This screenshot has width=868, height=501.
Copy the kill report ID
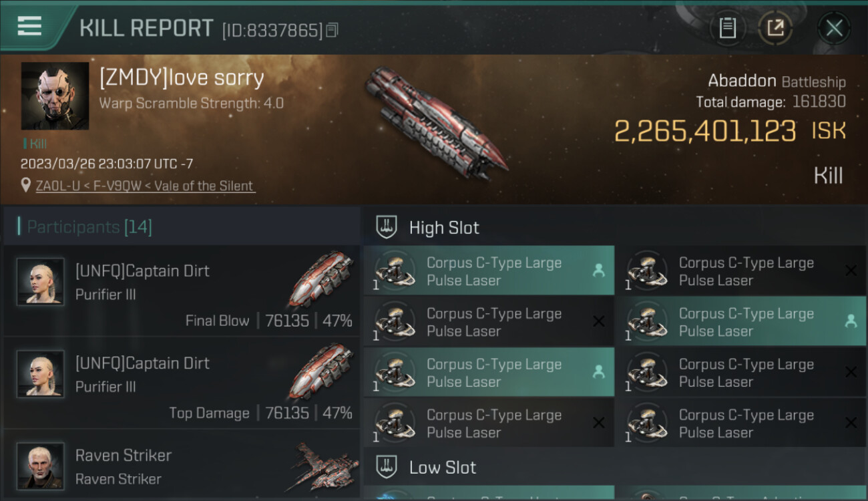pos(333,30)
